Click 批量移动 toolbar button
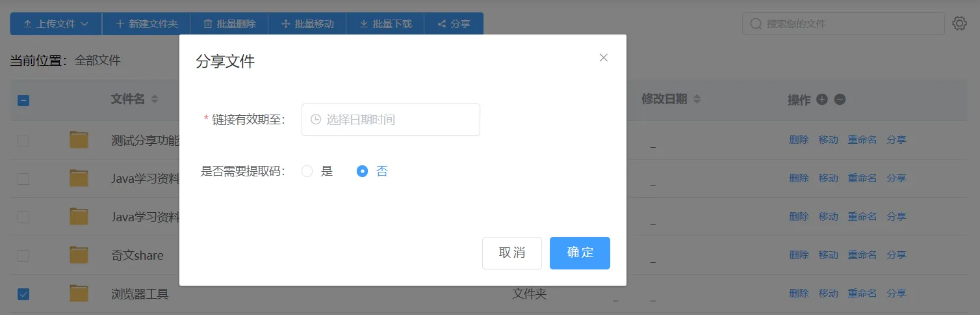This screenshot has width=980, height=315. [x=307, y=24]
